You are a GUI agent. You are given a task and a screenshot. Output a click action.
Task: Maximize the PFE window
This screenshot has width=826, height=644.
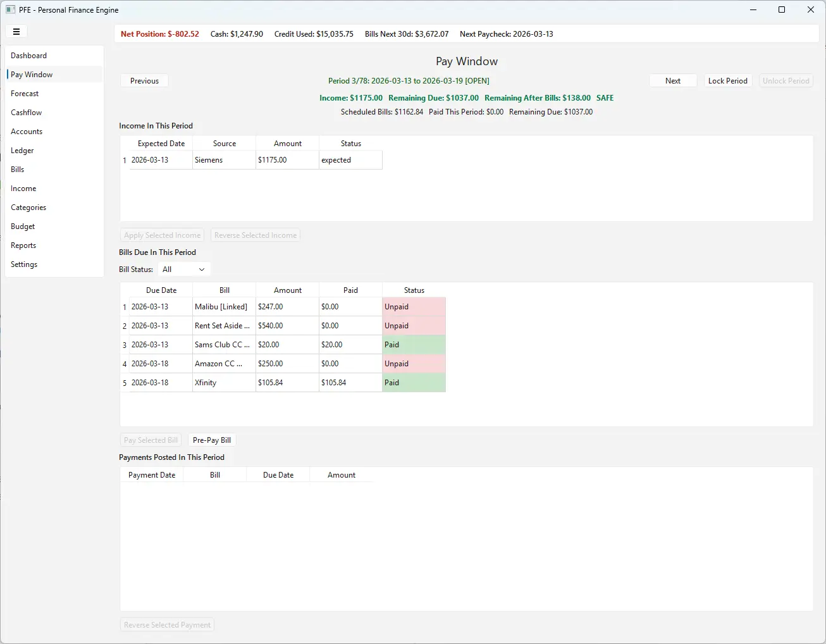pos(782,9)
